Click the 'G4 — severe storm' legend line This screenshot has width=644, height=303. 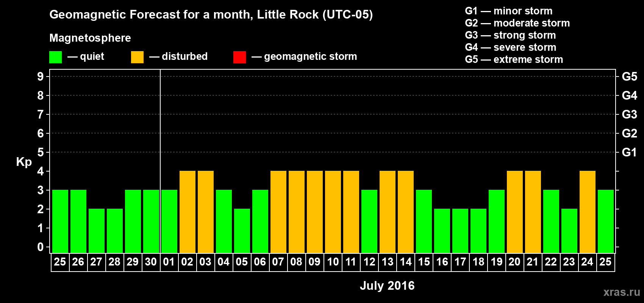coord(511,47)
